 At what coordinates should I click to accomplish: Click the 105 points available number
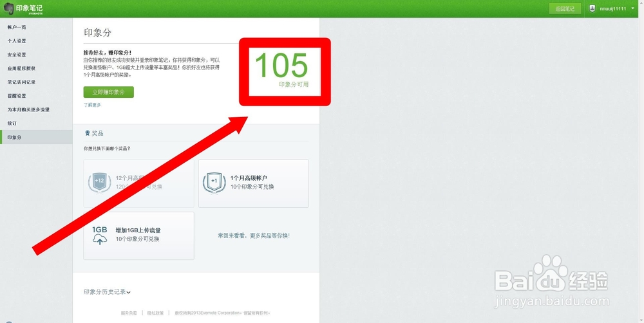coord(281,66)
